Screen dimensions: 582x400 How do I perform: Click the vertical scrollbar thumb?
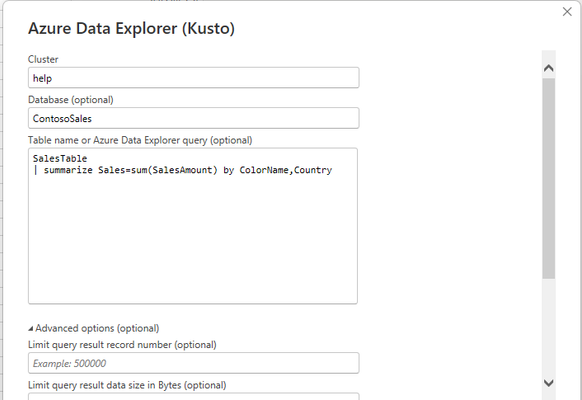pyautogui.click(x=549, y=178)
